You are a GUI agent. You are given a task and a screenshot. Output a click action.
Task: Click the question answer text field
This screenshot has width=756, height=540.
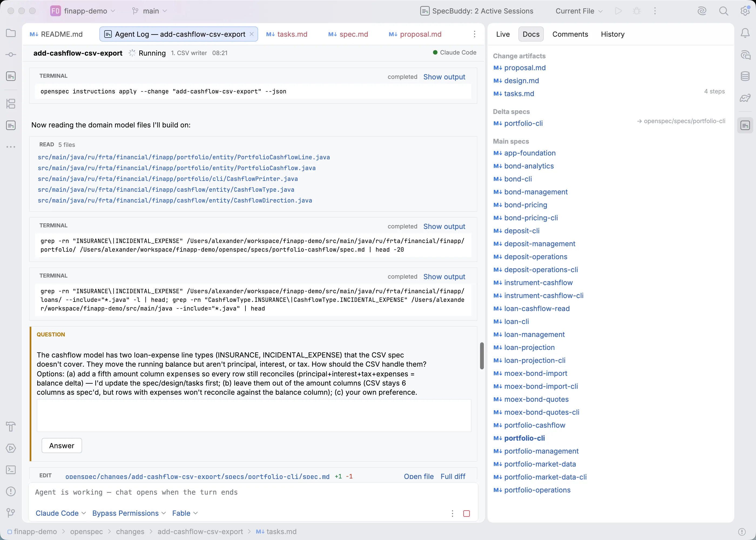[x=254, y=416]
